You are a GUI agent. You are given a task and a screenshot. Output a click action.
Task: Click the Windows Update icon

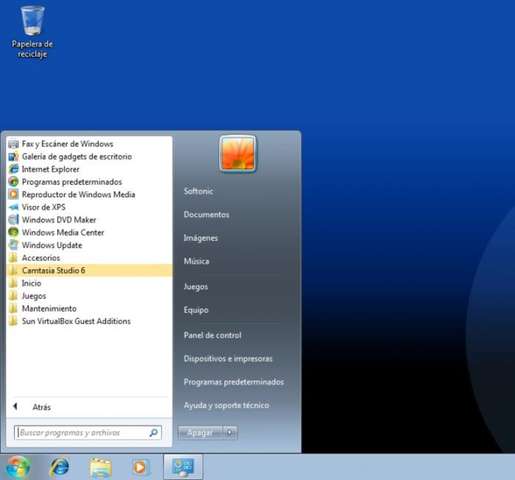coord(14,245)
